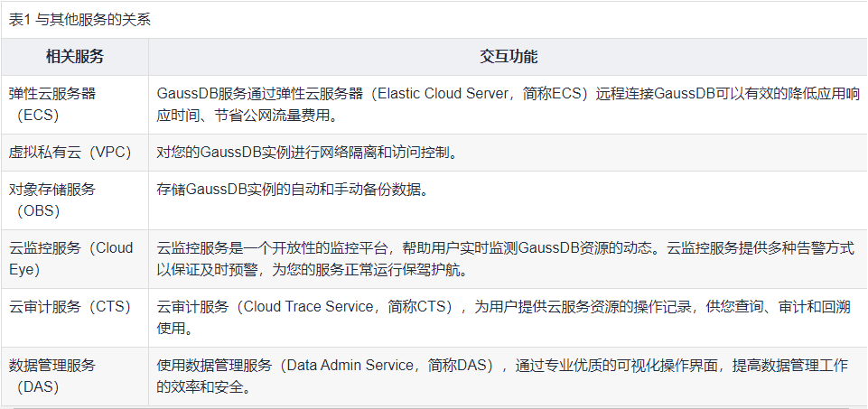Select the "云审计服务 (CTS)" service cell

point(70,307)
